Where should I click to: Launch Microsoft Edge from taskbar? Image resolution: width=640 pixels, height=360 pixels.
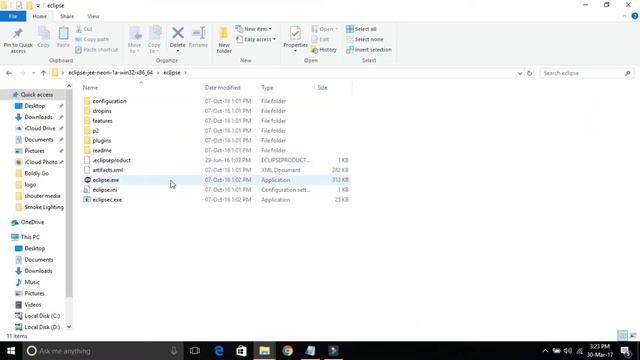point(219,351)
